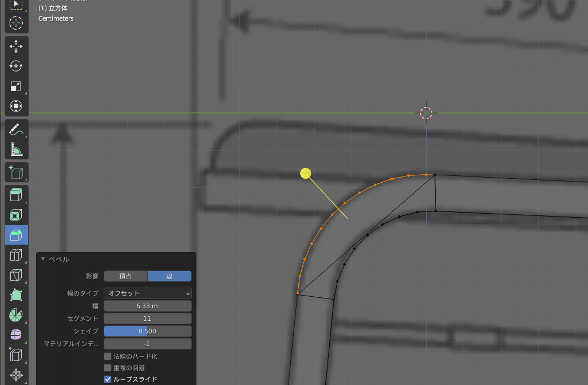Pick the Knife tool
This screenshot has height=385, width=588.
click(x=16, y=275)
